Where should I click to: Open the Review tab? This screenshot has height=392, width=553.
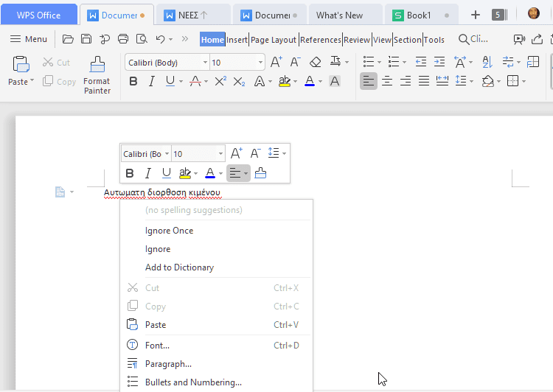click(x=357, y=40)
